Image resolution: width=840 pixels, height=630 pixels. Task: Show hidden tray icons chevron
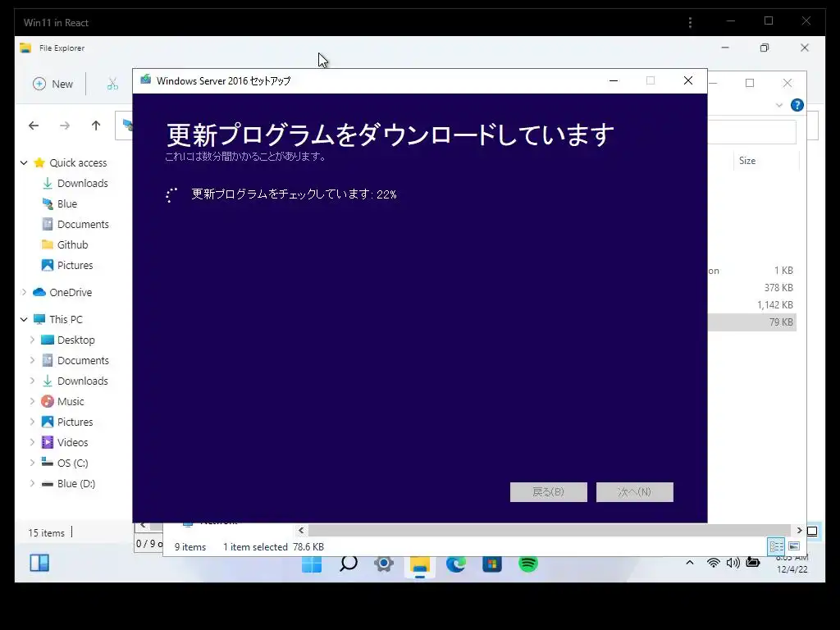pyautogui.click(x=690, y=563)
